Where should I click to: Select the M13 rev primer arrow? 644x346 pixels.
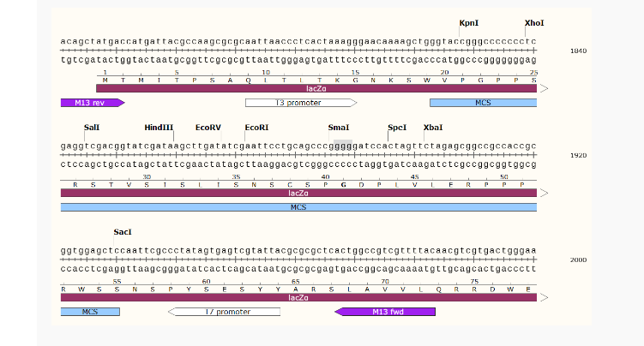click(x=92, y=103)
